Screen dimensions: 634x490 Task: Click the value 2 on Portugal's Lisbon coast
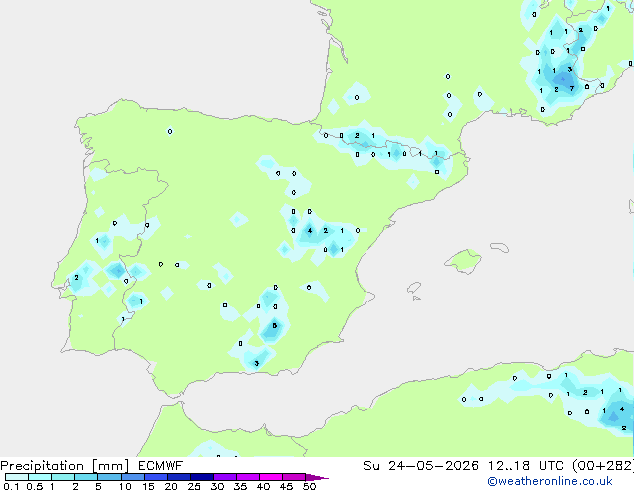(x=76, y=277)
